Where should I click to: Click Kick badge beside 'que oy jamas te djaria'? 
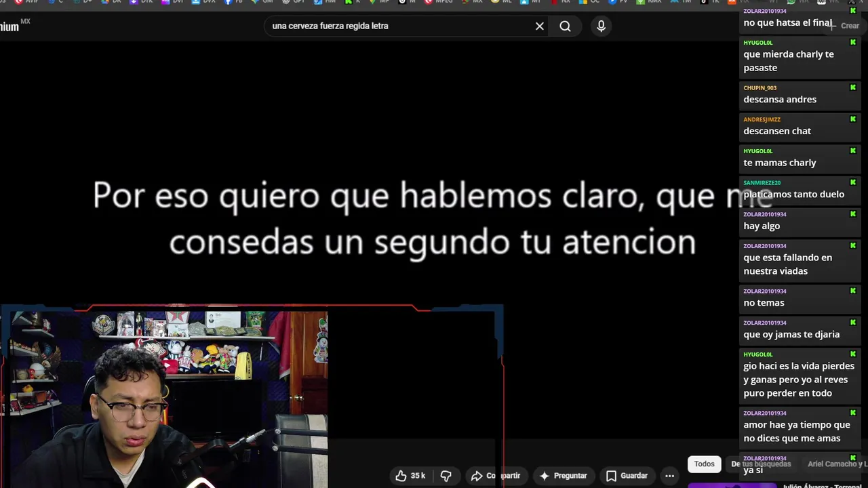tap(853, 323)
